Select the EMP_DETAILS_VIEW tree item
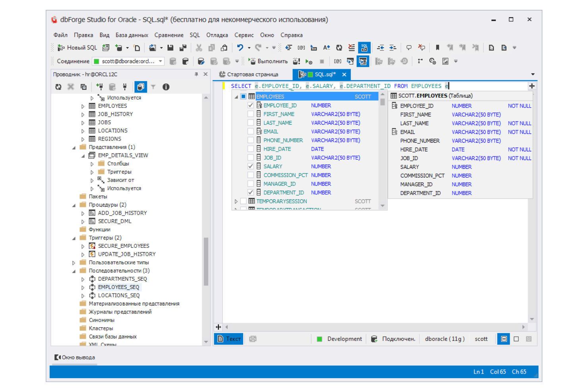The width and height of the screenshot is (588, 392). click(123, 155)
